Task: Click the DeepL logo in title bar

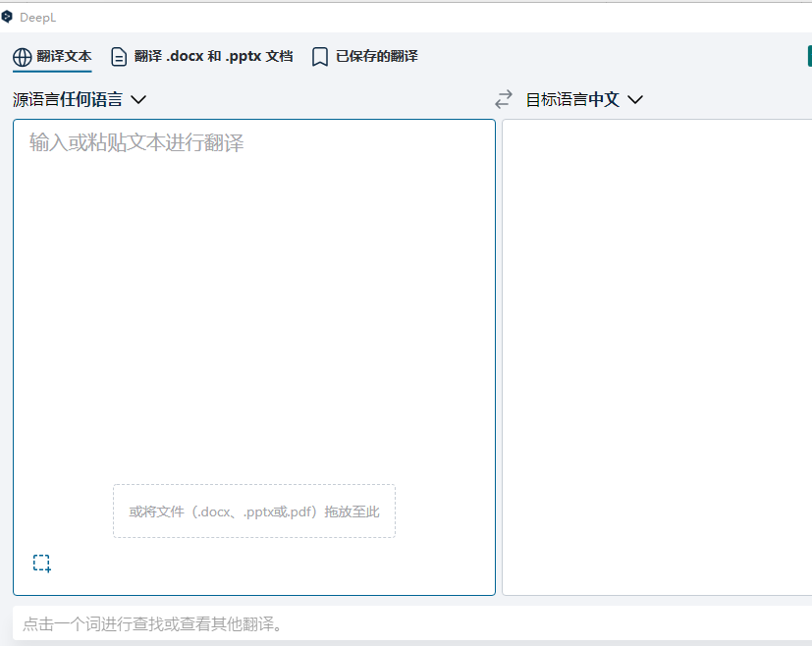Action: [x=8, y=17]
